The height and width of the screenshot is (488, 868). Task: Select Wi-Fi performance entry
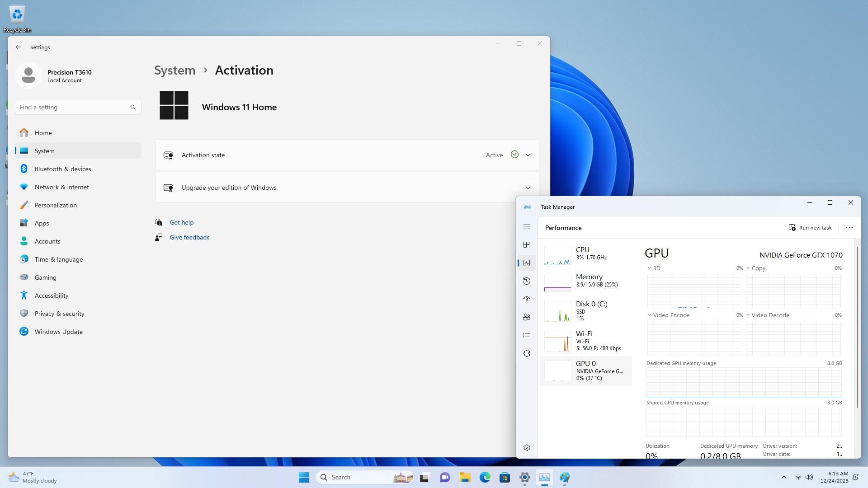pos(586,341)
